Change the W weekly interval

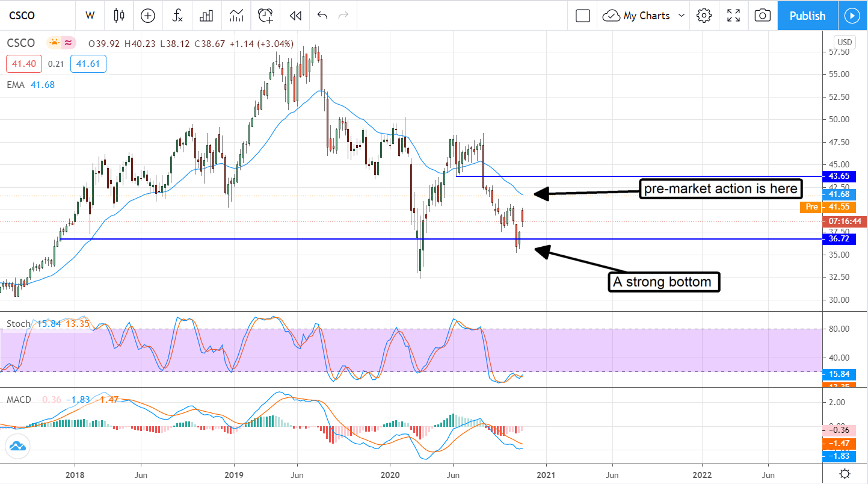click(x=90, y=16)
